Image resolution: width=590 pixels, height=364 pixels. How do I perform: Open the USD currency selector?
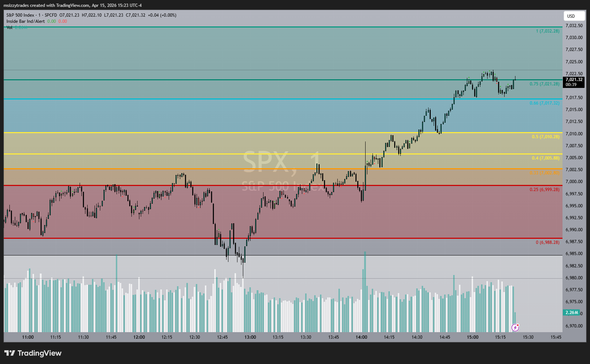click(x=574, y=16)
